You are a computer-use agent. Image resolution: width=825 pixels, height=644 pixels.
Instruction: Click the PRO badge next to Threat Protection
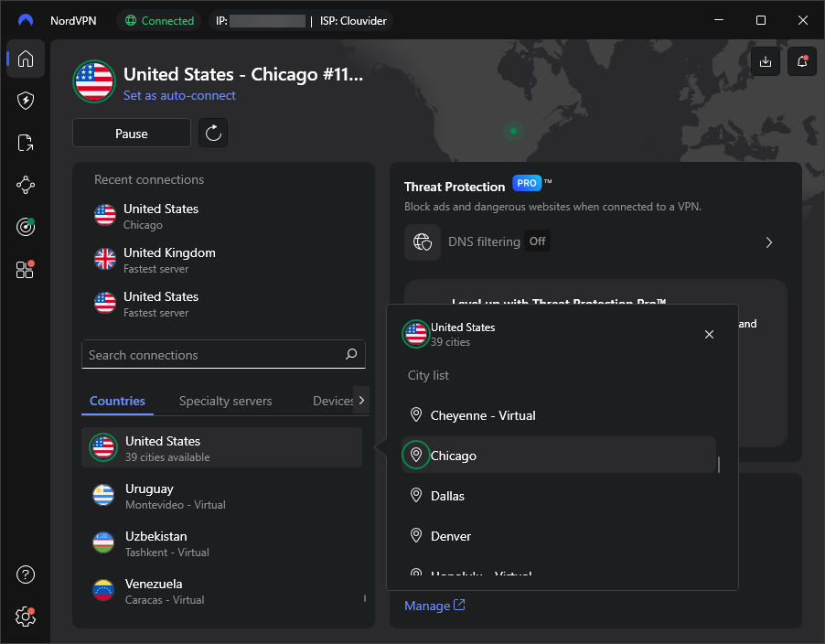tap(527, 183)
